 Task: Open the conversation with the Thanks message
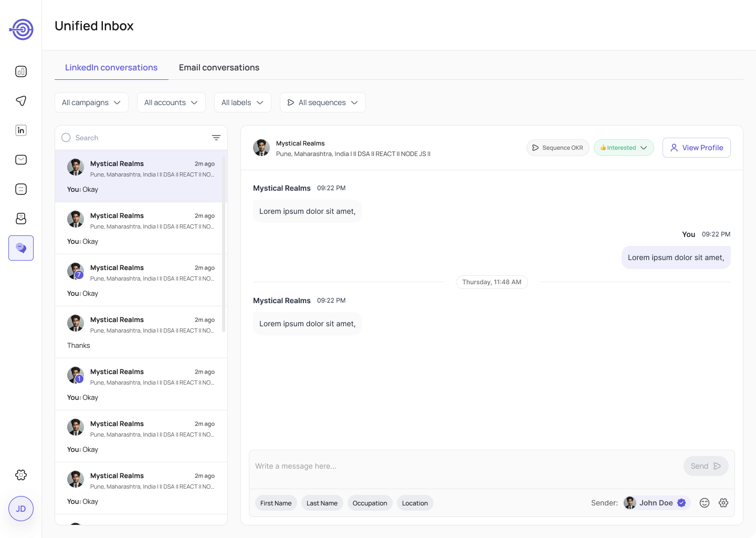(141, 332)
